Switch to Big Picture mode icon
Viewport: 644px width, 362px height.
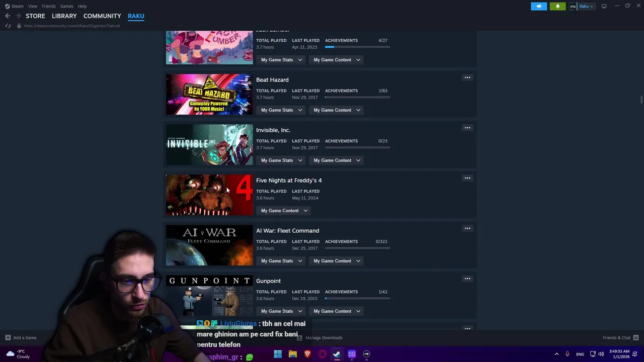pyautogui.click(x=604, y=6)
